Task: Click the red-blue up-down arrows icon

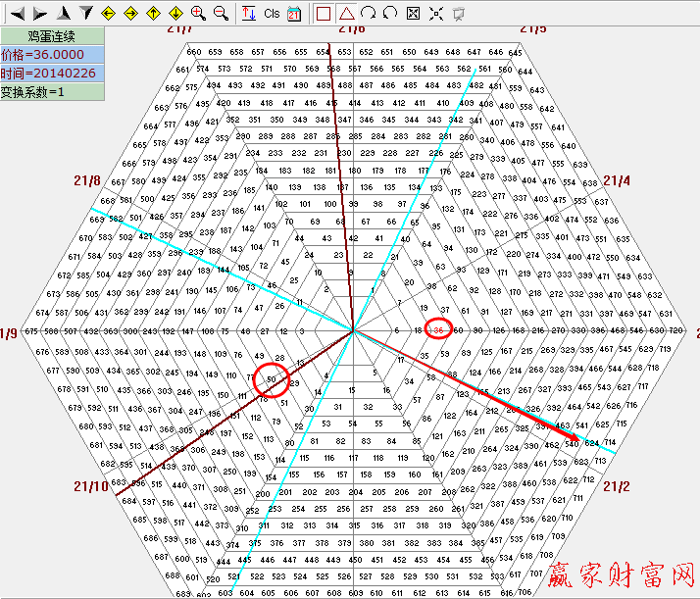Action: click(249, 14)
